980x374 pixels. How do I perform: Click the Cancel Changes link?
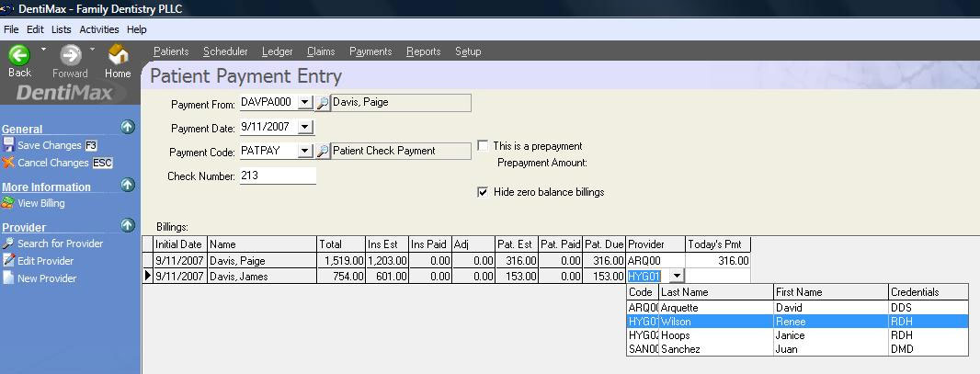[x=53, y=163]
